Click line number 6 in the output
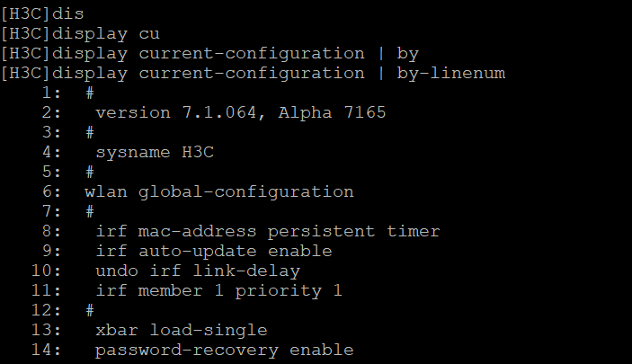Screen dimensions: 632x364 tap(51, 191)
